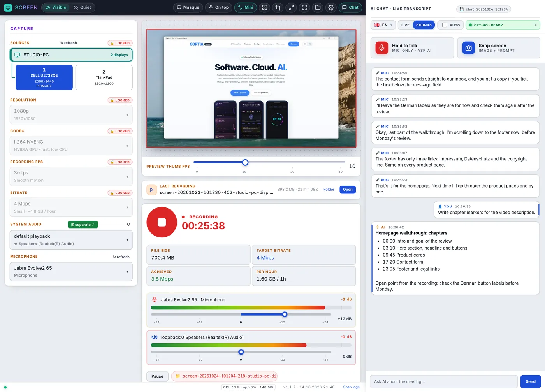Switch to Quiet mode
The image size is (545, 392).
click(82, 7)
